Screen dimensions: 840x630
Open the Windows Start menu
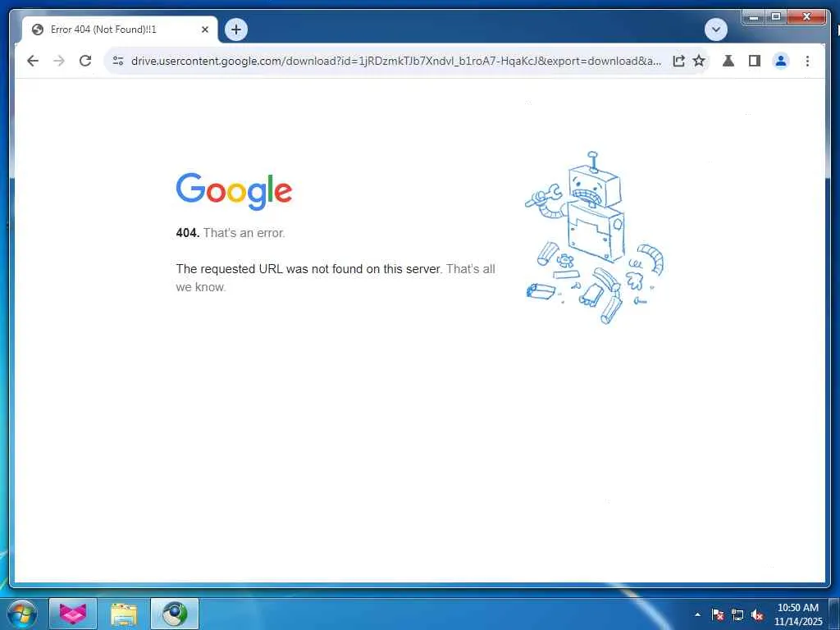22,614
